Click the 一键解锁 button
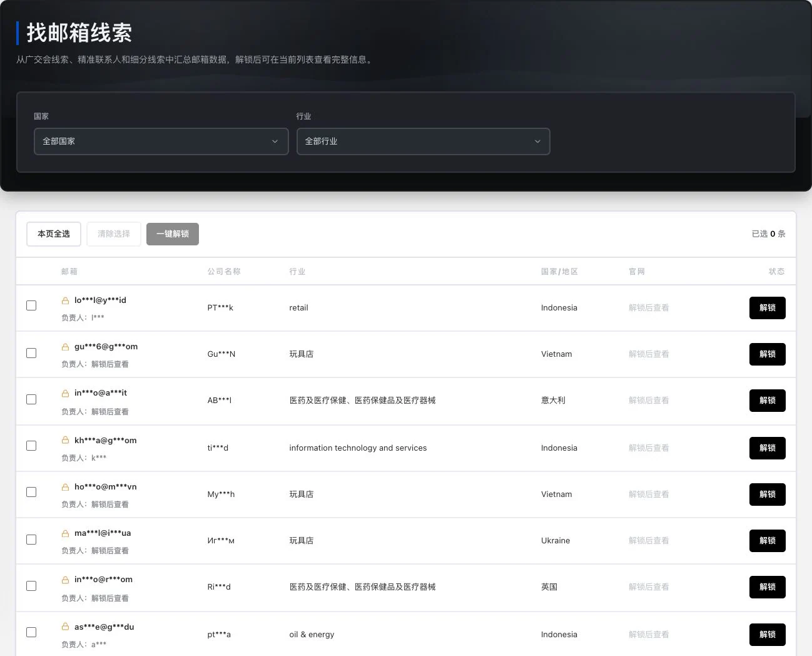 (x=173, y=234)
